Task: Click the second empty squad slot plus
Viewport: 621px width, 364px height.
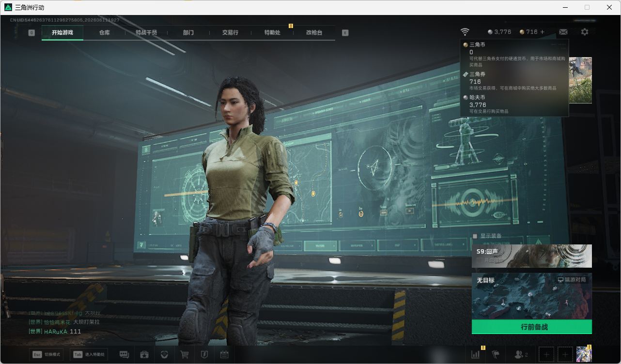Action: pos(565,355)
